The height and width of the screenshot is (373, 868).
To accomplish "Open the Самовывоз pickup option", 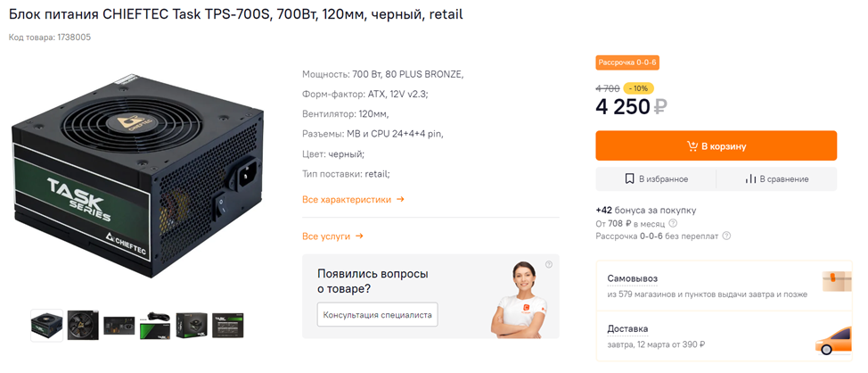I will [x=724, y=286].
